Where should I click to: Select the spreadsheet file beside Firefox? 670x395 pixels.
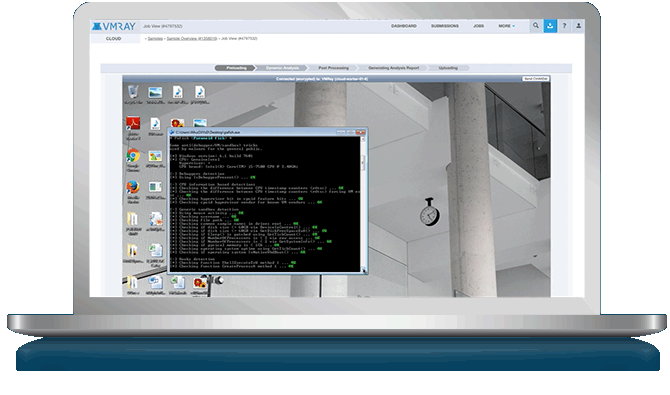point(155,190)
